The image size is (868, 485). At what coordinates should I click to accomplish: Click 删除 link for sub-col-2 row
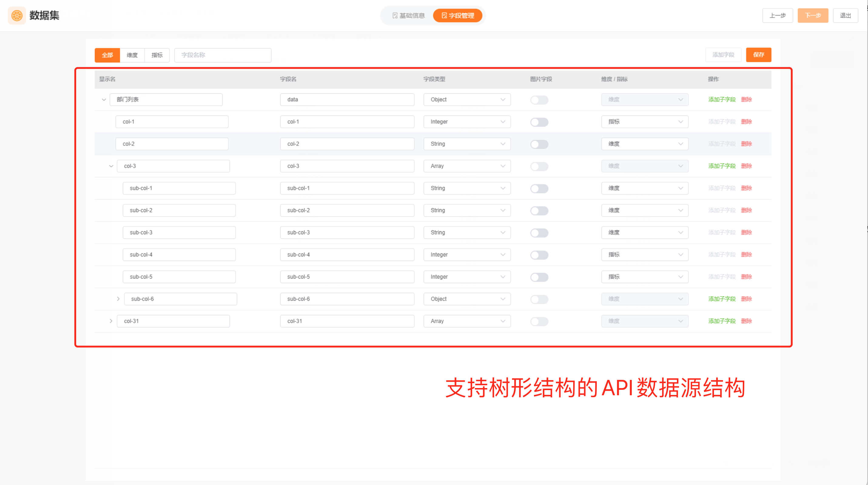pyautogui.click(x=746, y=210)
